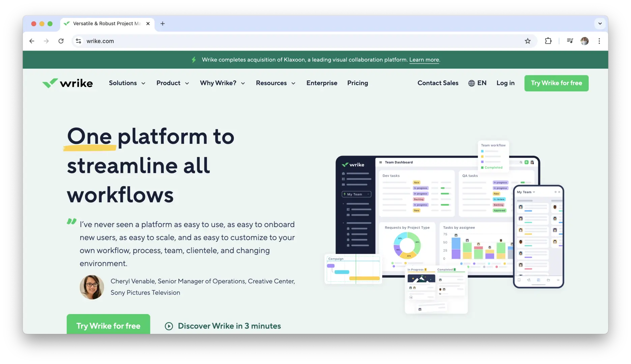Viewport: 631px width, 364px height.
Task: Click the browser forward arrow
Action: [x=46, y=41]
